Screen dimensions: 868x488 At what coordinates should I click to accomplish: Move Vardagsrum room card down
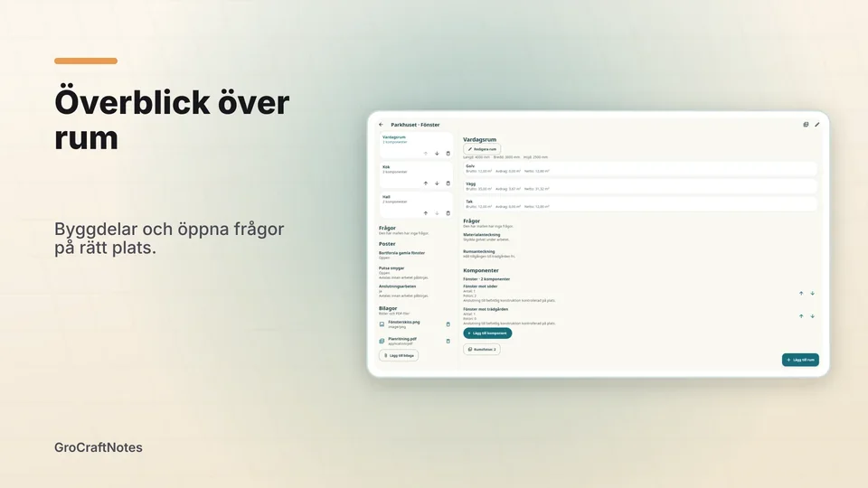click(437, 154)
